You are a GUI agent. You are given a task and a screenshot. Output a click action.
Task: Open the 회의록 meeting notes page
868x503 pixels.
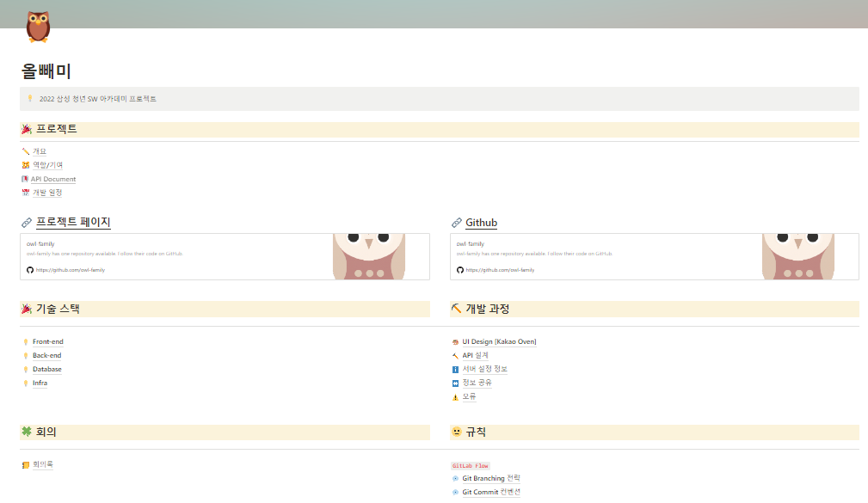click(43, 463)
